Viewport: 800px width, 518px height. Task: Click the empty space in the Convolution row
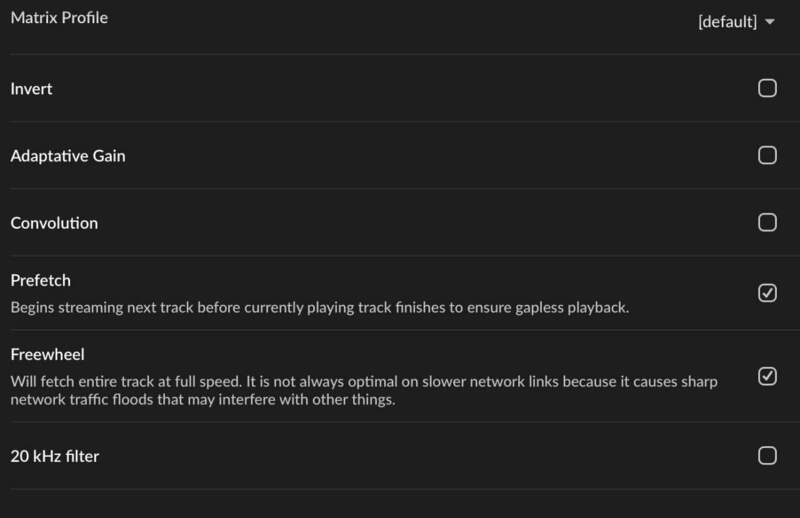point(400,223)
